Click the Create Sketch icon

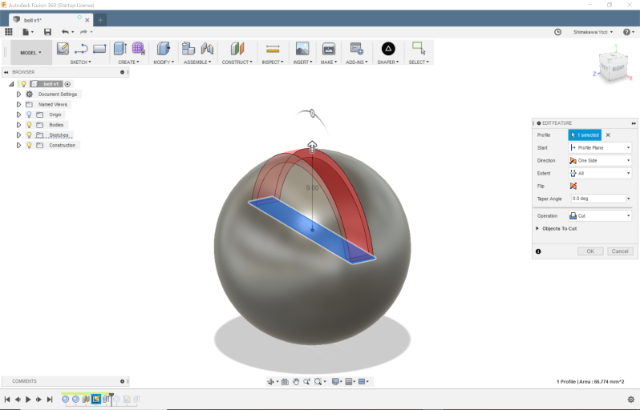[63, 49]
